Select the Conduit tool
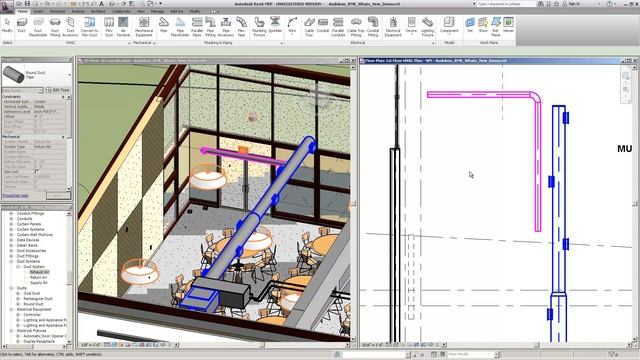This screenshot has height=360, width=640. tap(322, 25)
